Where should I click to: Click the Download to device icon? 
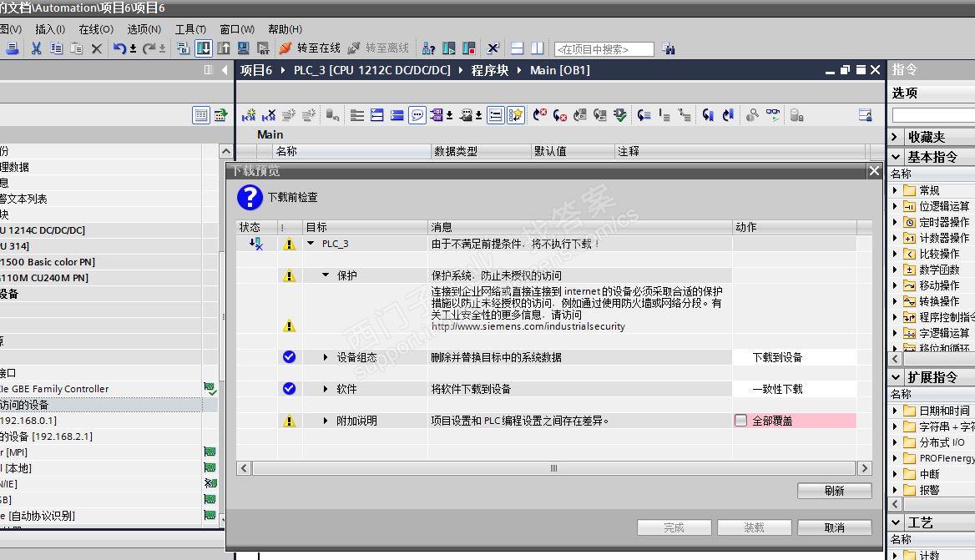coord(204,48)
